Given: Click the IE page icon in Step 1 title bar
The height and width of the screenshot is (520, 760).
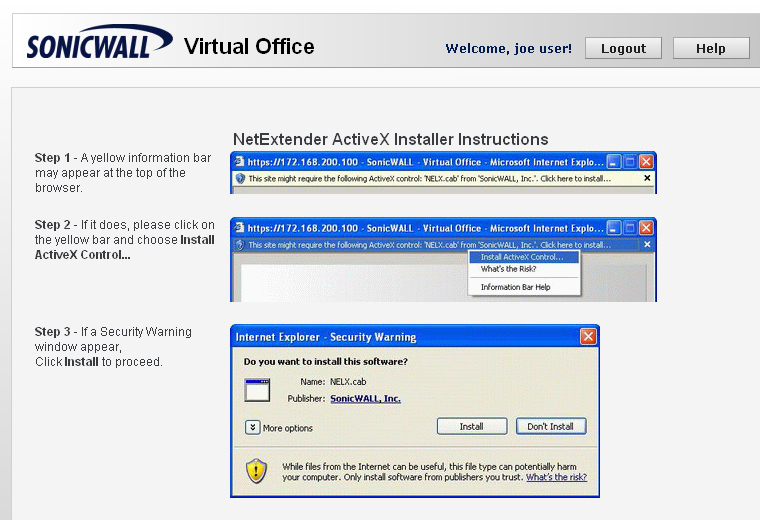Looking at the screenshot, I should [239, 161].
